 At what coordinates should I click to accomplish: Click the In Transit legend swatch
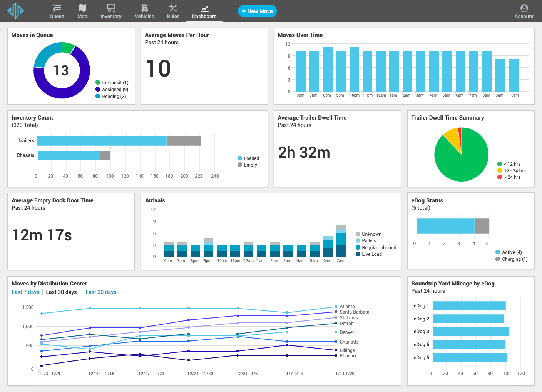(98, 82)
